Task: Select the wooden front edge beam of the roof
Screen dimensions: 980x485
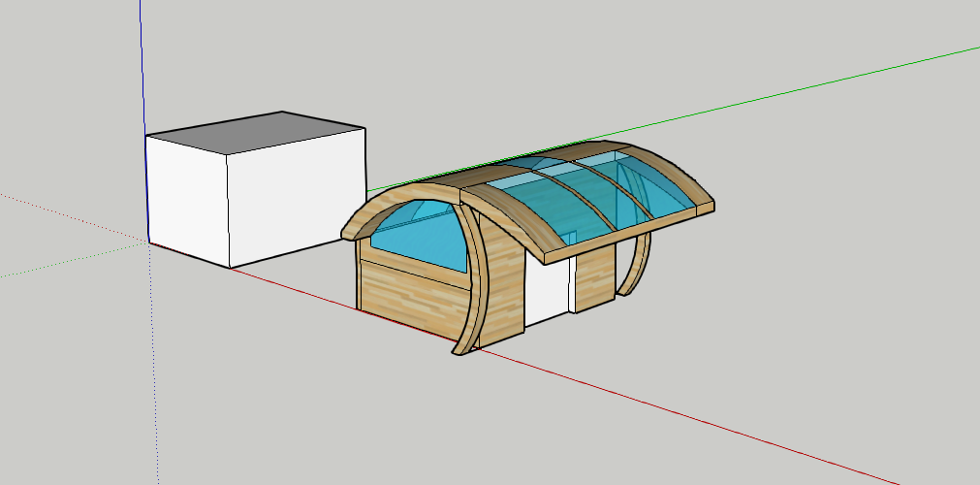Action: 628,233
